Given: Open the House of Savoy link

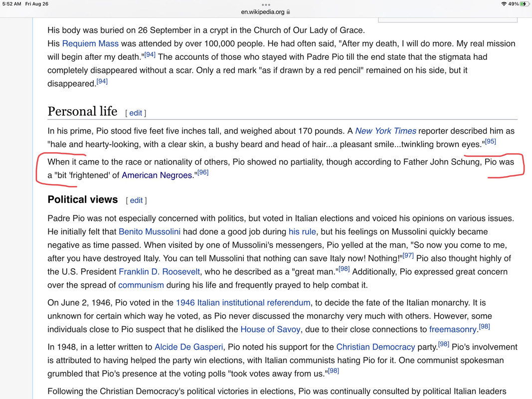Looking at the screenshot, I should pyautogui.click(x=270, y=330).
